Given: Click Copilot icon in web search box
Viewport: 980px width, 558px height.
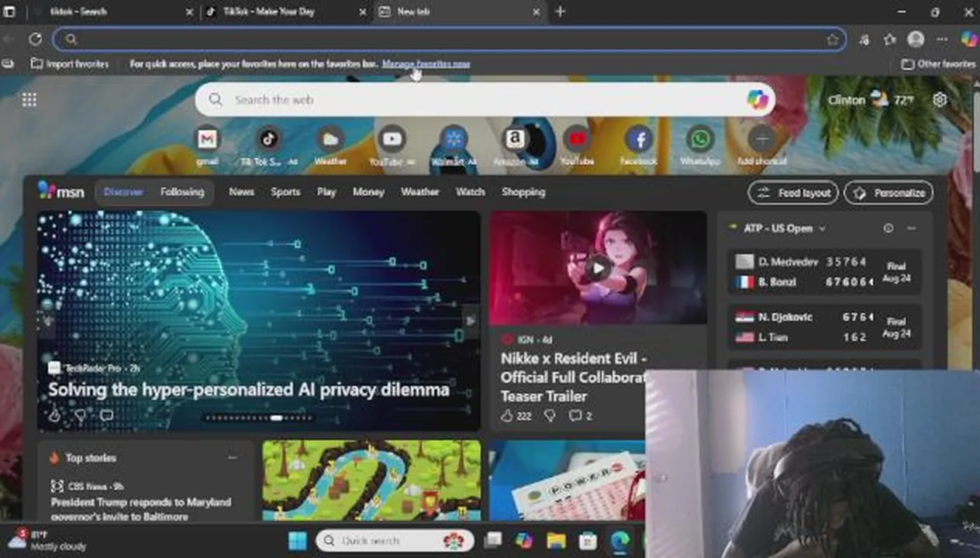Looking at the screenshot, I should pyautogui.click(x=757, y=99).
